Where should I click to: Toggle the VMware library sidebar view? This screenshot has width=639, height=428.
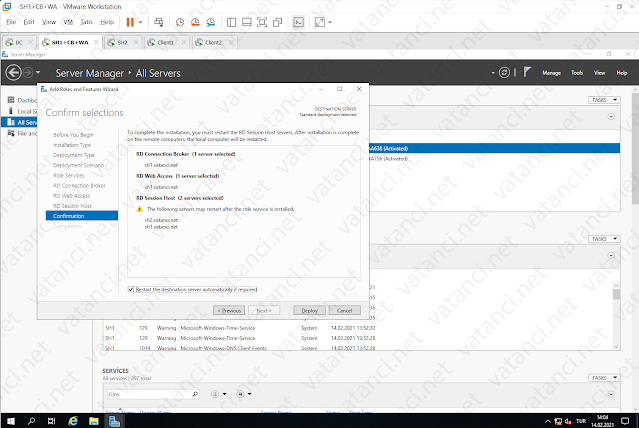231,22
